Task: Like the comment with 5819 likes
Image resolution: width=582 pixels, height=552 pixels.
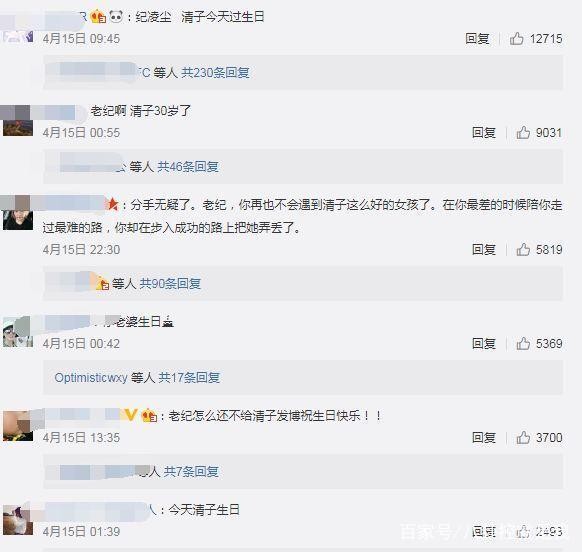Action: pyautogui.click(x=523, y=249)
